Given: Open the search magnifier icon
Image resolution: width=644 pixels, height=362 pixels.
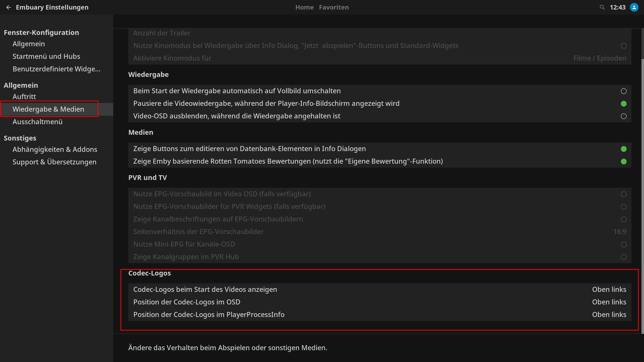Looking at the screenshot, I should [x=602, y=8].
